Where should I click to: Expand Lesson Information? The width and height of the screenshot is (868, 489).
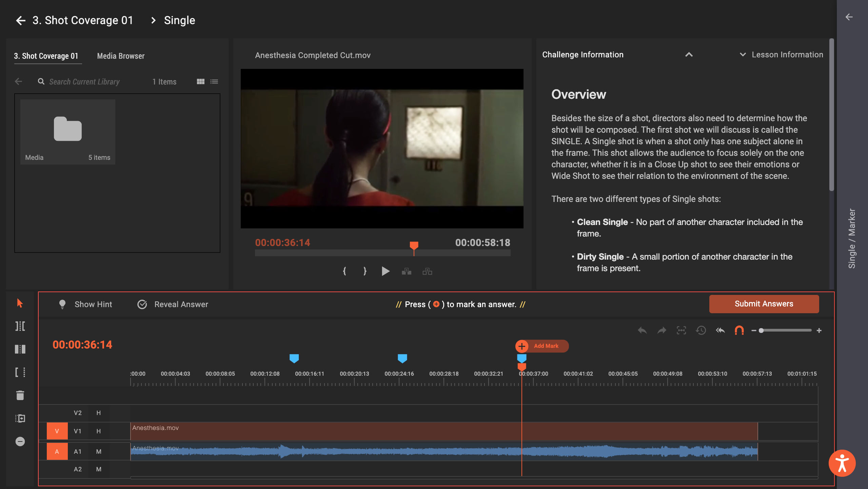781,54
